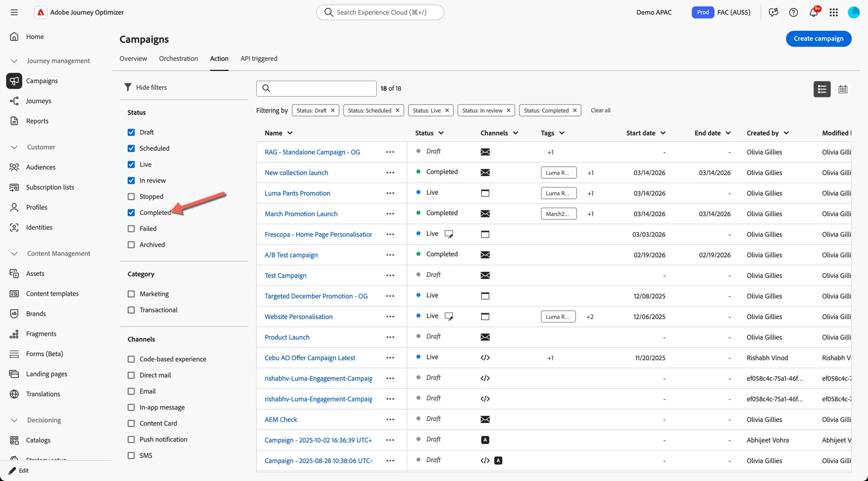Open the Created by column menu
Image resolution: width=868 pixels, height=481 pixels.
pos(786,133)
